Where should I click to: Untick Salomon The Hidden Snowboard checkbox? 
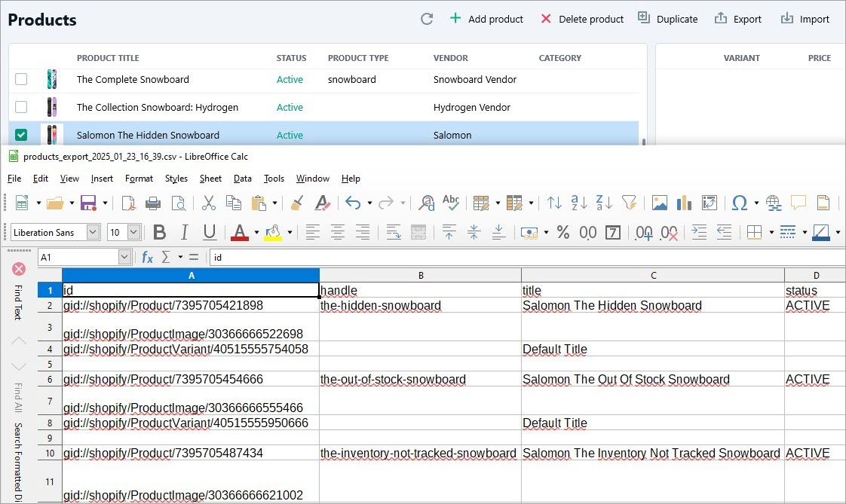pyautogui.click(x=21, y=135)
